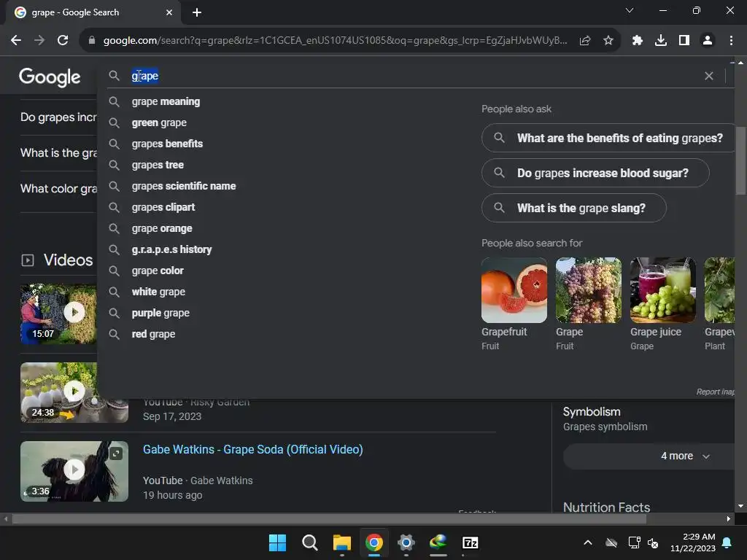Open the Chrome three-dot menu
The height and width of the screenshot is (560, 747).
pos(731,41)
